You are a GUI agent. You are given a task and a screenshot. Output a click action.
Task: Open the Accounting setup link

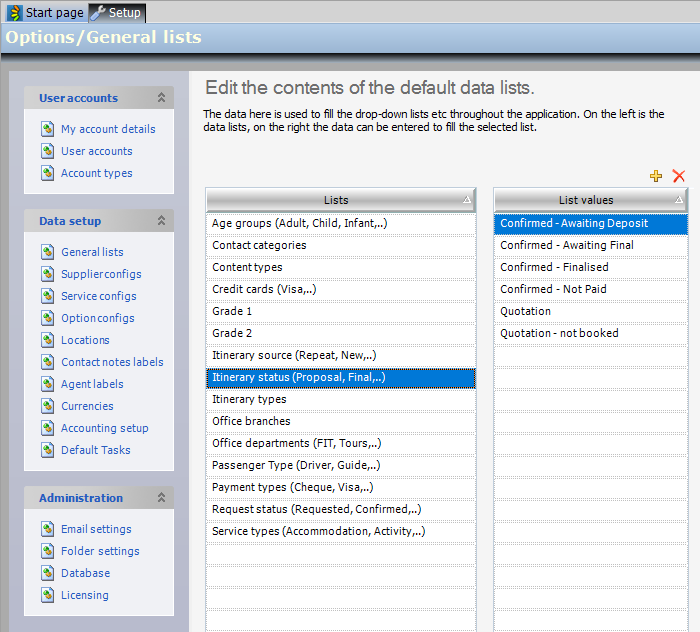[104, 428]
